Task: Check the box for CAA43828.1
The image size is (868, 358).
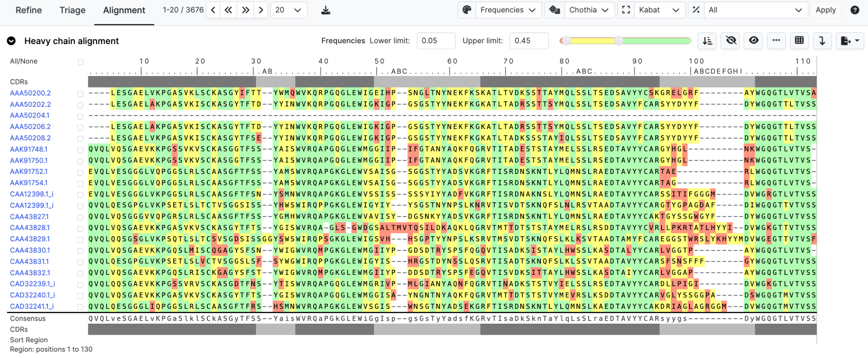Action: click(81, 228)
